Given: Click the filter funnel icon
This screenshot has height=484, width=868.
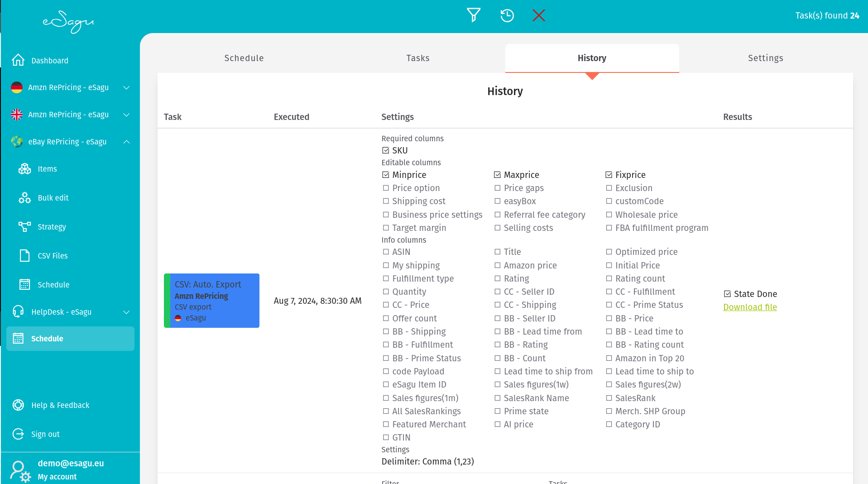Looking at the screenshot, I should point(473,15).
